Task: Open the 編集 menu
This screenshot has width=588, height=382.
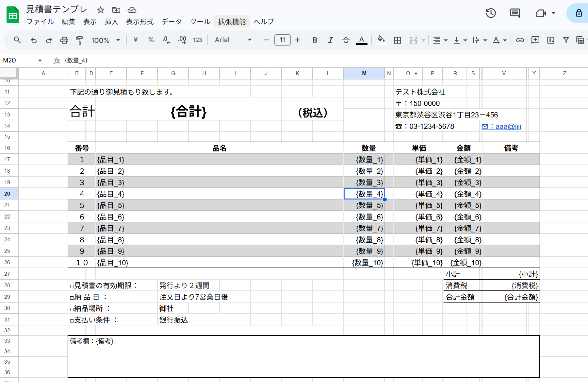Action: [69, 22]
